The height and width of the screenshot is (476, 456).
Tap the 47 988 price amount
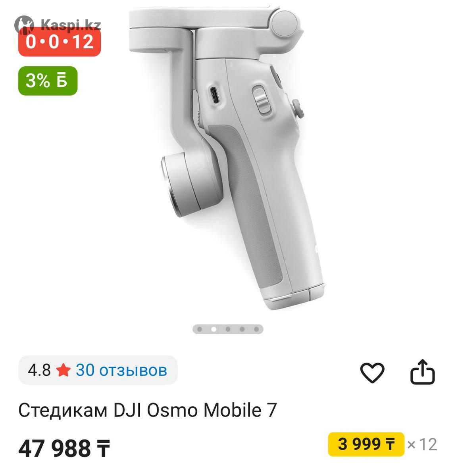(54, 449)
